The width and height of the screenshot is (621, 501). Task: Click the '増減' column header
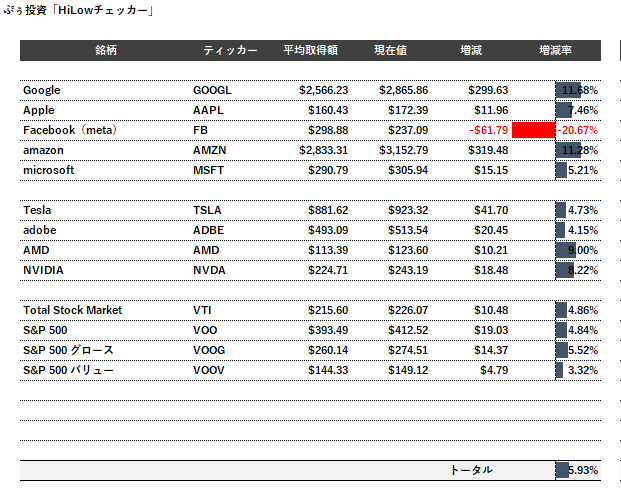tap(471, 50)
